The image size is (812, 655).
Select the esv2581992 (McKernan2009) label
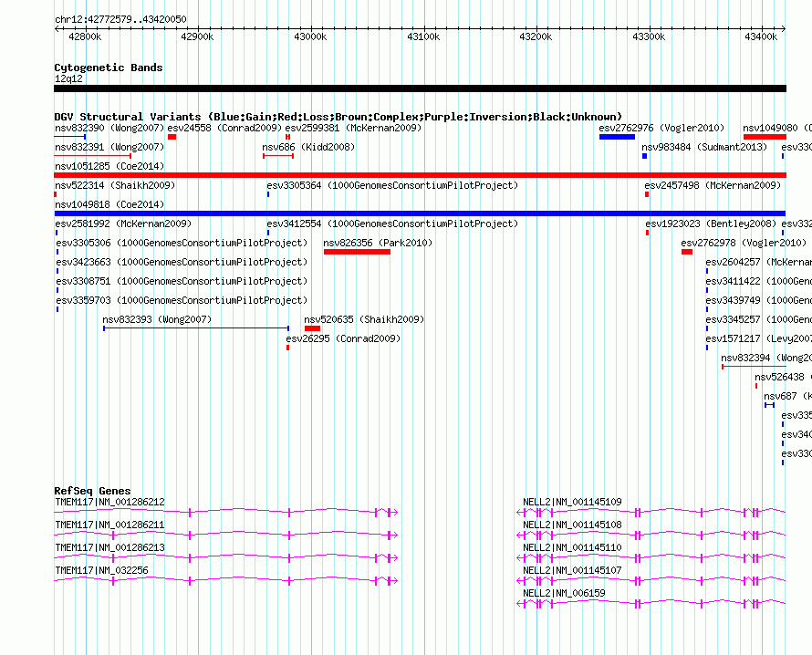(123, 224)
